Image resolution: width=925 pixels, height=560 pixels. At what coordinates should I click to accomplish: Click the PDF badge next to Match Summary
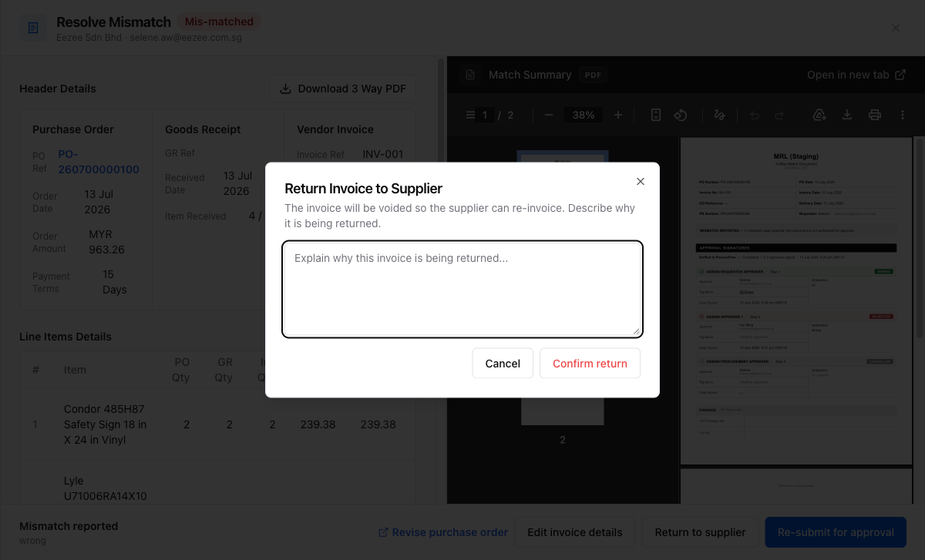click(593, 75)
